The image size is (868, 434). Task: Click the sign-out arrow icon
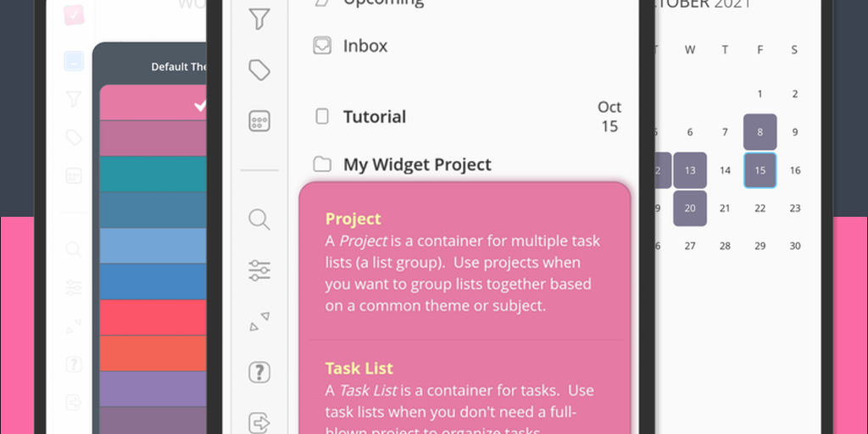click(259, 422)
